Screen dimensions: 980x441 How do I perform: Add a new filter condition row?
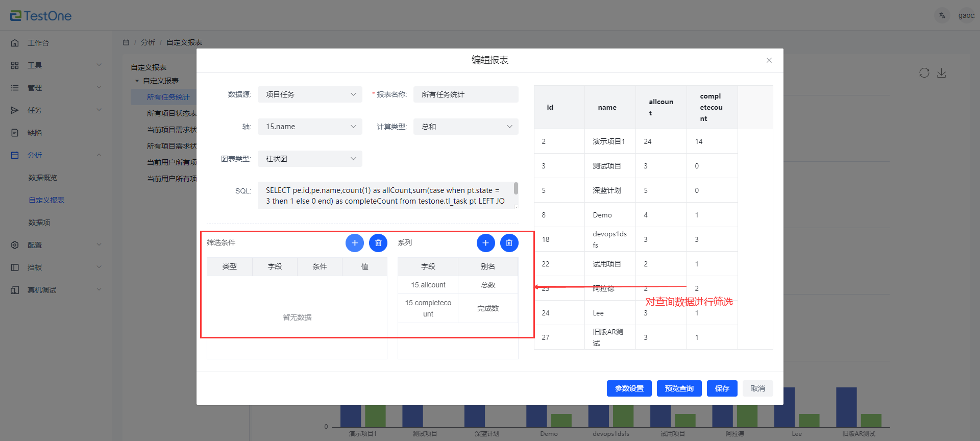tap(354, 243)
